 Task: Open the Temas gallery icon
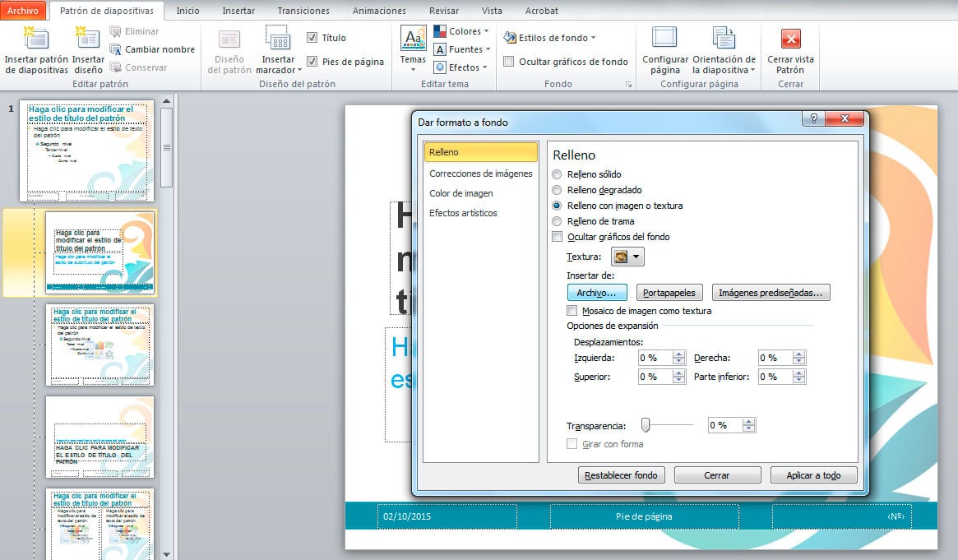[413, 39]
